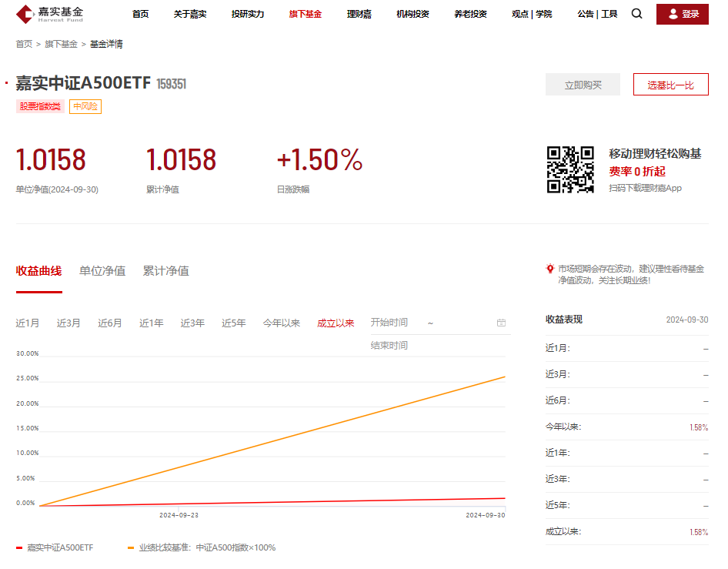
Task: Select 成立以来 chart range
Action: 336,323
